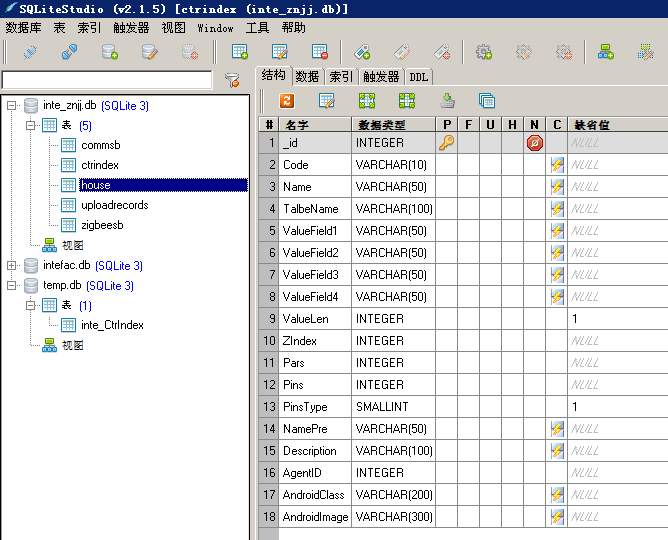This screenshot has width=668, height=540.
Task: Switch to the 数据 tab
Action: [307, 76]
